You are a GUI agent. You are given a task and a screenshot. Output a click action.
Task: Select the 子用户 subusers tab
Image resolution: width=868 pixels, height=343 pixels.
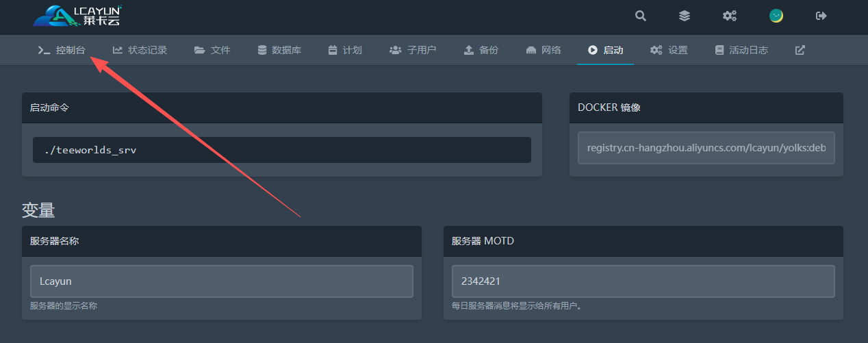tap(412, 50)
